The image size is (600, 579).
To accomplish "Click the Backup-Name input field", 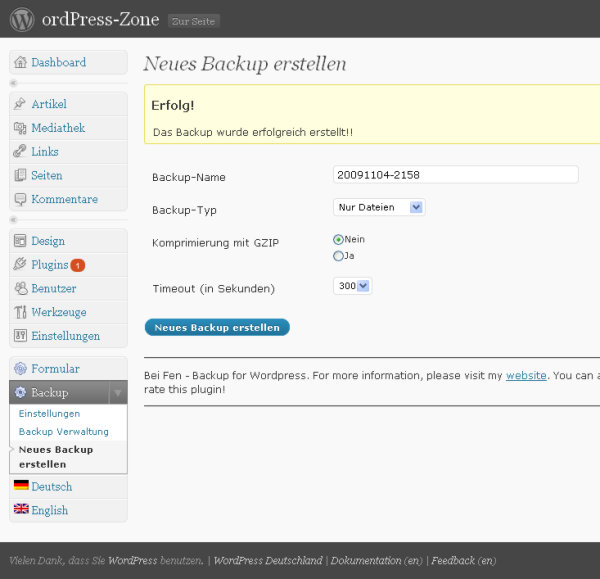I will pos(456,175).
